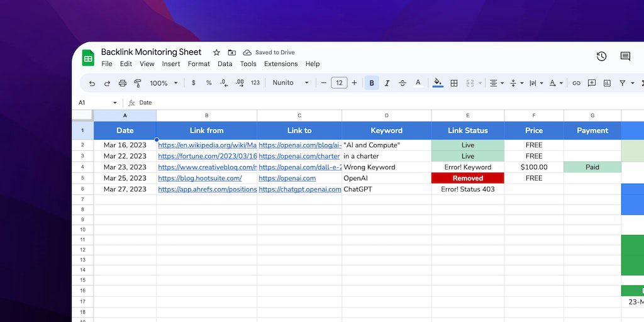Open version history clock icon
The height and width of the screenshot is (322, 644).
pyautogui.click(x=601, y=57)
